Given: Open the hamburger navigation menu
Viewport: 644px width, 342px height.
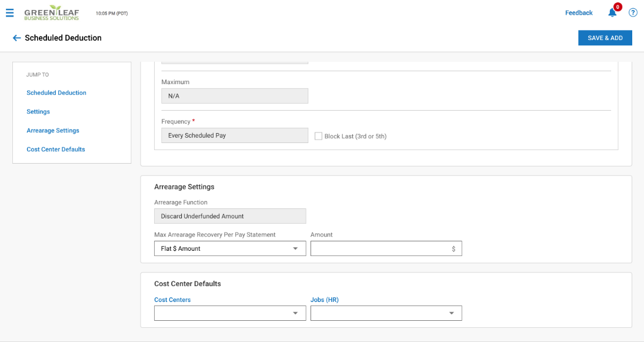Looking at the screenshot, I should tap(9, 13).
